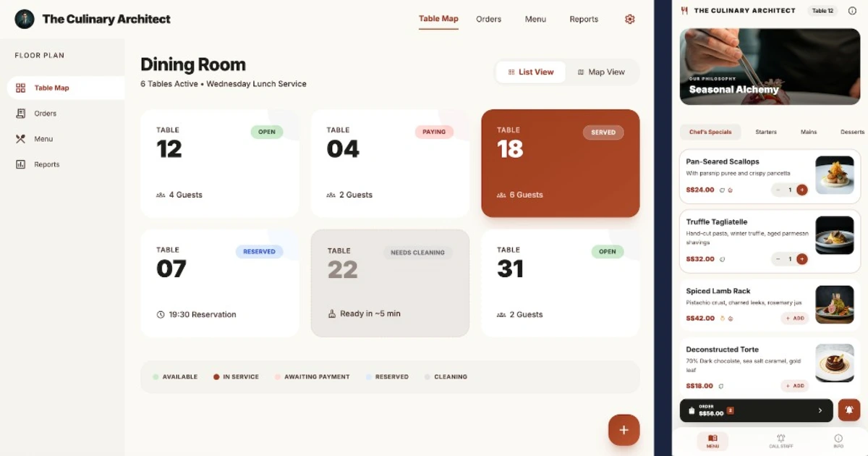868x456 pixels.
Task: Open Spiced Lamb Rack dish photo
Action: point(834,305)
